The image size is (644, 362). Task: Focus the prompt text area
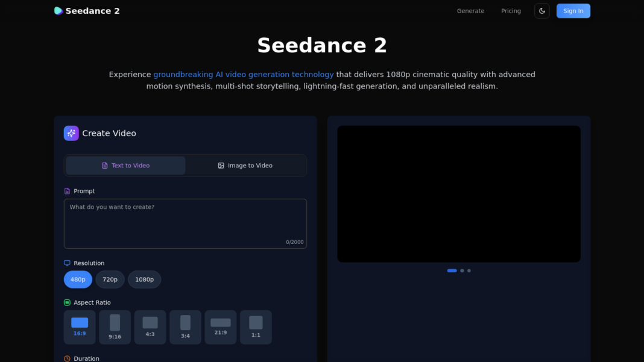tap(185, 223)
